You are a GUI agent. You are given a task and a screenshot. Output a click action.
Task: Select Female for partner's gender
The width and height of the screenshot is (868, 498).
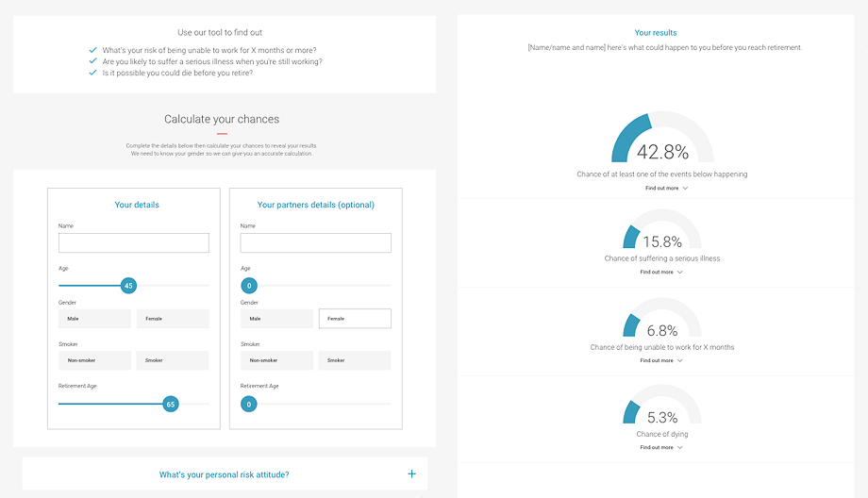(355, 319)
